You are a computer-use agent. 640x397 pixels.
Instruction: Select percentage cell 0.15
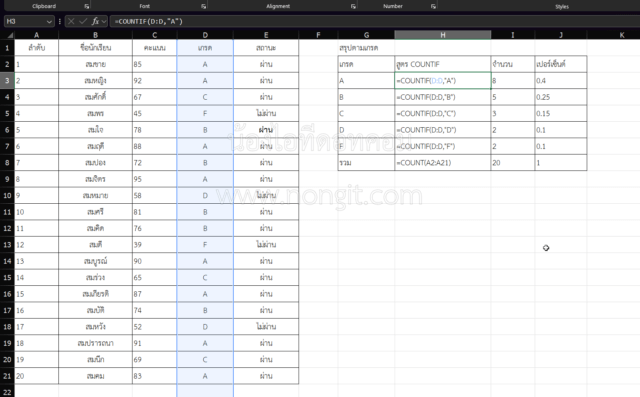pos(561,113)
